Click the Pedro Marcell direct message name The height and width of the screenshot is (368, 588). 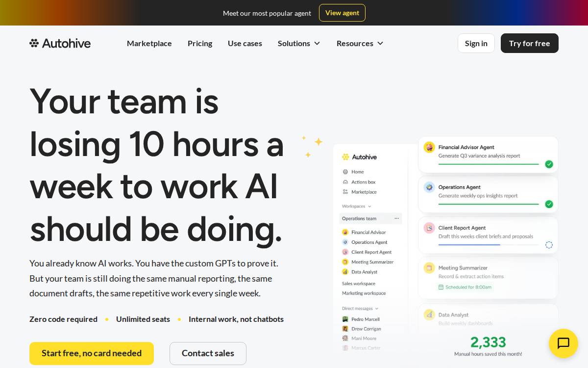click(366, 319)
